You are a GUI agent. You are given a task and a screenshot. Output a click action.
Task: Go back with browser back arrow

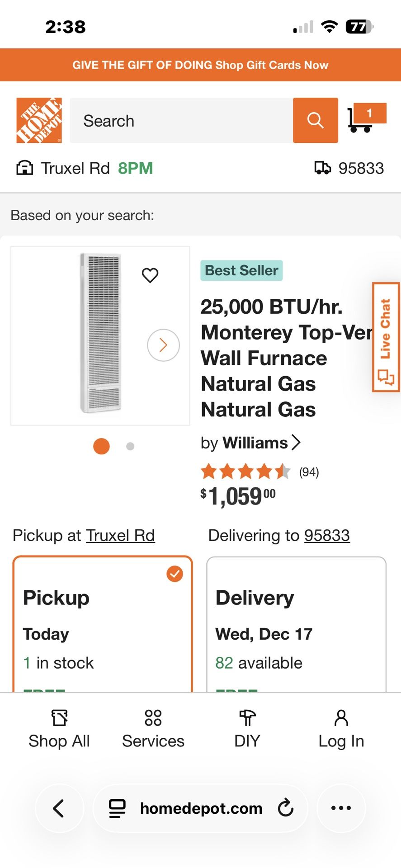pos(59,808)
